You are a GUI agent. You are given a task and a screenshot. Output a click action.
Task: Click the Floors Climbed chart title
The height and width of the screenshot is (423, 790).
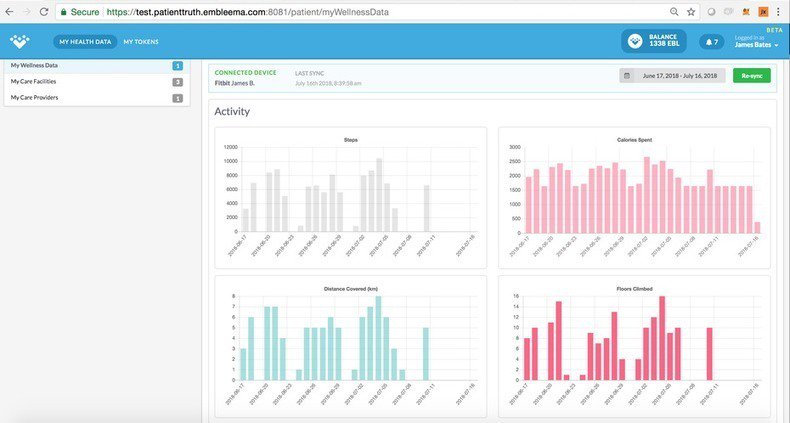634,289
